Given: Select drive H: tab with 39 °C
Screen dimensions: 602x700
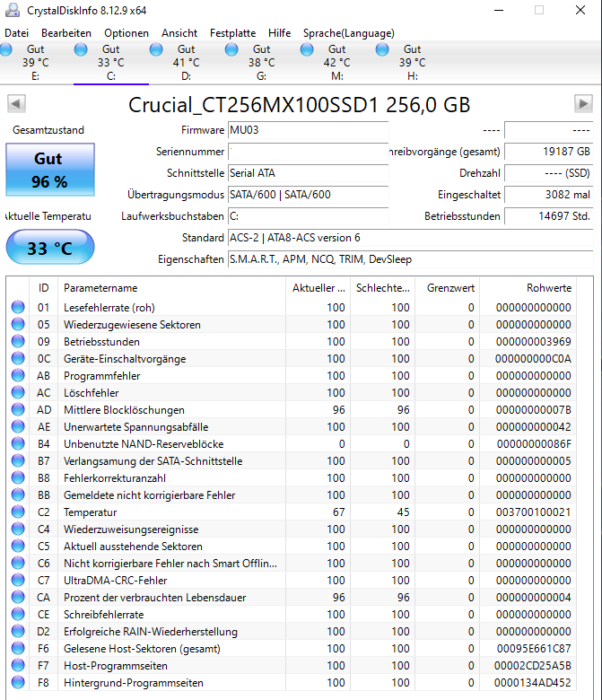Looking at the screenshot, I should click(x=413, y=63).
